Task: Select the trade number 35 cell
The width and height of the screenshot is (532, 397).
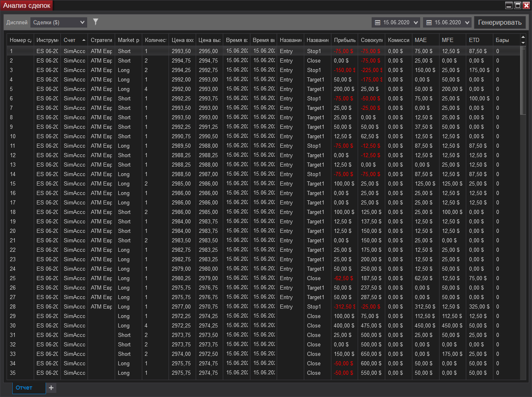Action: pos(20,373)
